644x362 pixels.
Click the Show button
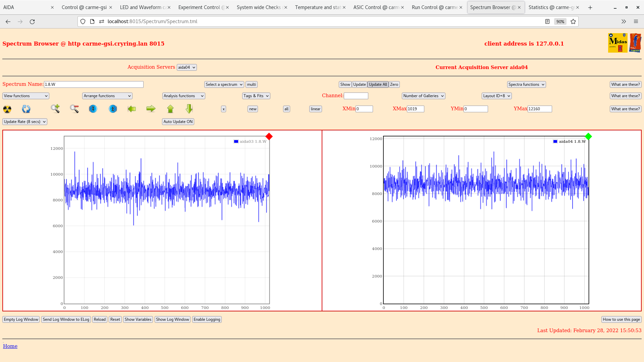(345, 84)
